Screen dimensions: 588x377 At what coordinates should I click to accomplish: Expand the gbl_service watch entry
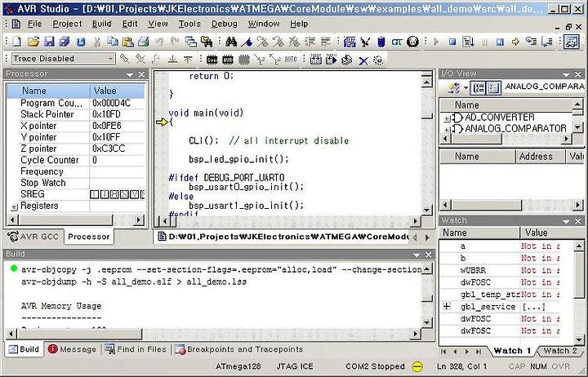(447, 307)
